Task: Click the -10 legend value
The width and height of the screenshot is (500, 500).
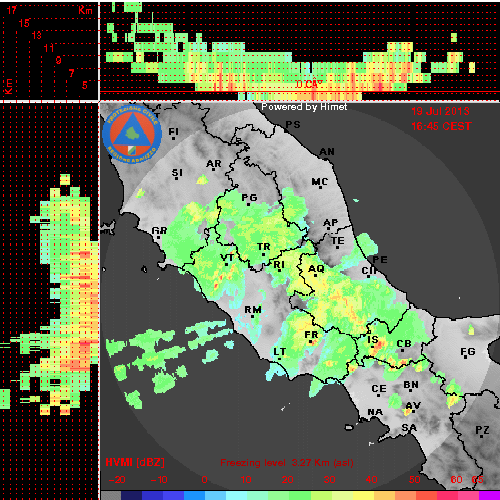Action: coord(159,480)
